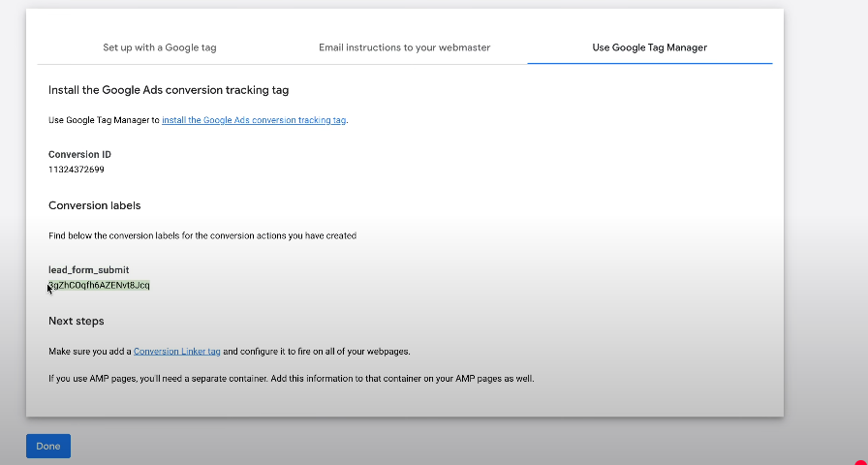This screenshot has width=868, height=465.
Task: Open 'install the Google Ads conversion tracking tag' link
Action: coord(254,119)
